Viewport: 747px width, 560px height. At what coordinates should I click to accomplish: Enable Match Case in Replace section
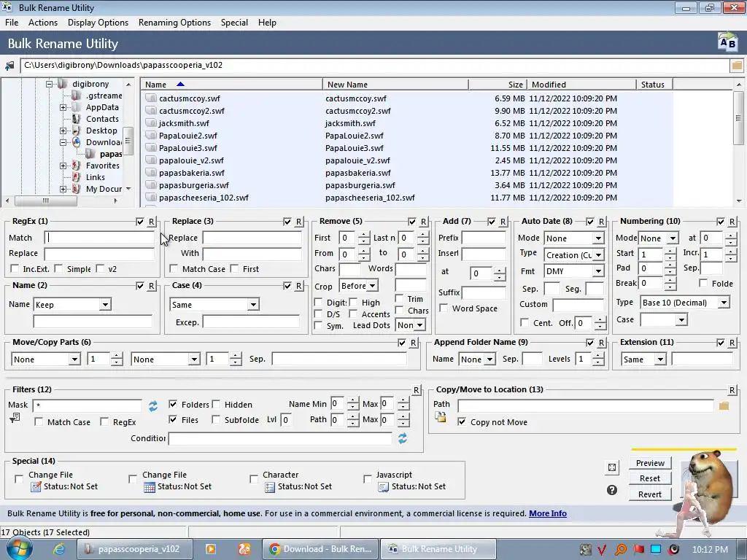coord(174,269)
